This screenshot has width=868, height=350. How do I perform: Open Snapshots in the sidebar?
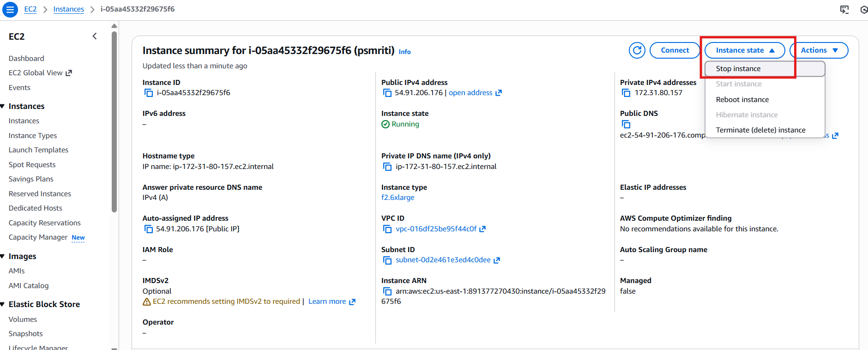25,334
